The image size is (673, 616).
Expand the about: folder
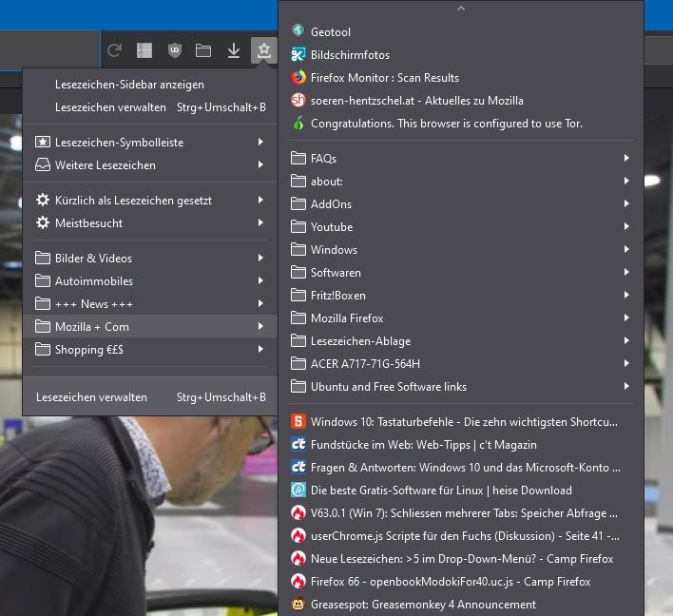(461, 182)
